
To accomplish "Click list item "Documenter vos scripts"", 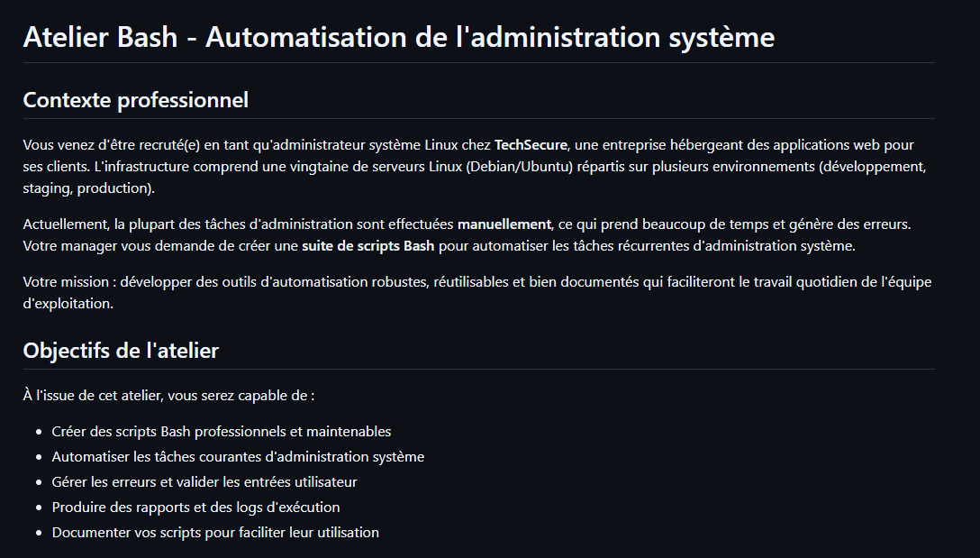I will tap(215, 533).
